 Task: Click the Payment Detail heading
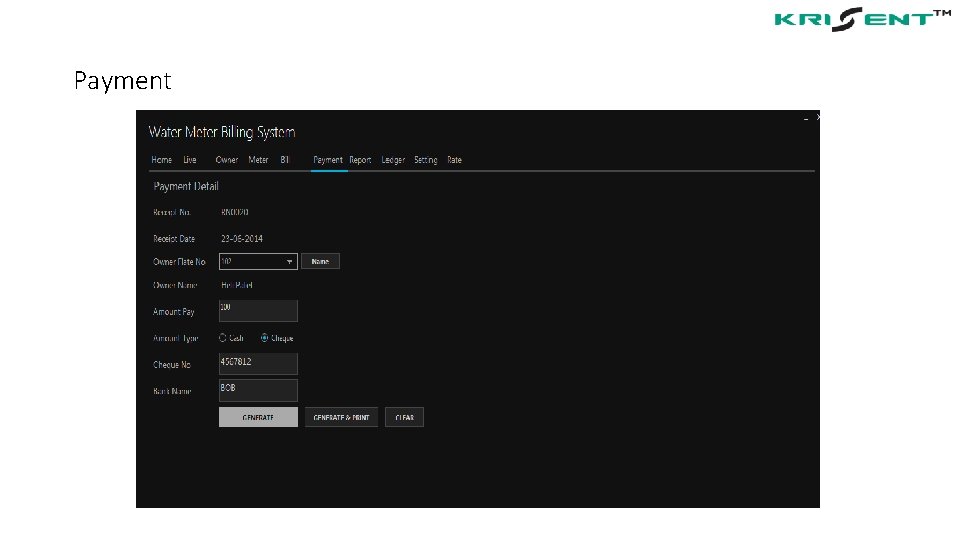(186, 186)
